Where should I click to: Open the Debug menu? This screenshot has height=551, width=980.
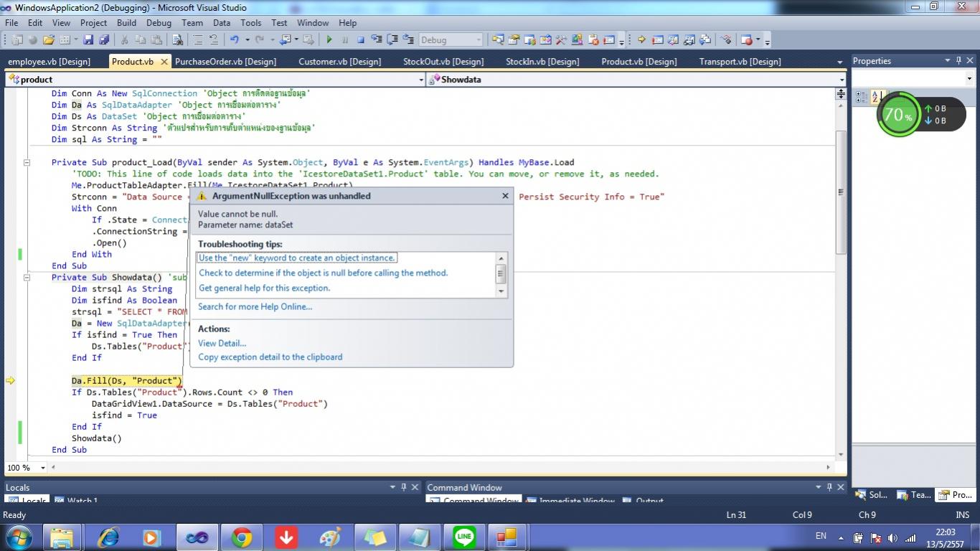point(159,23)
